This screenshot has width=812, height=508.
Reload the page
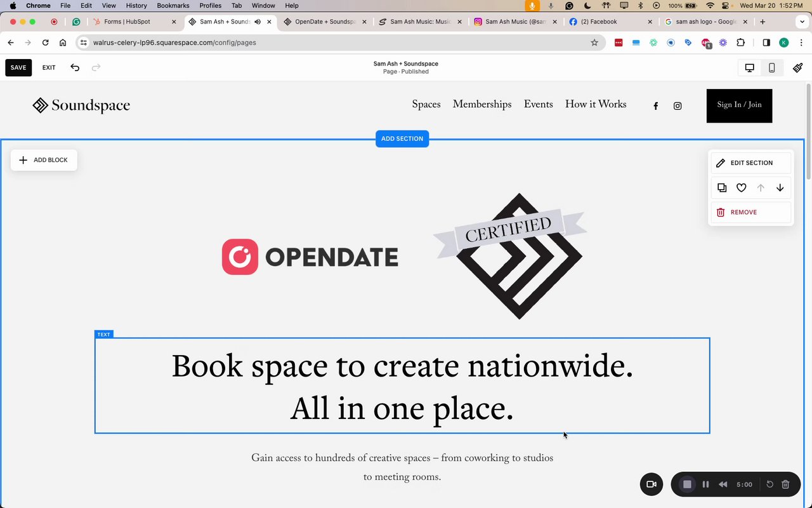pyautogui.click(x=45, y=43)
